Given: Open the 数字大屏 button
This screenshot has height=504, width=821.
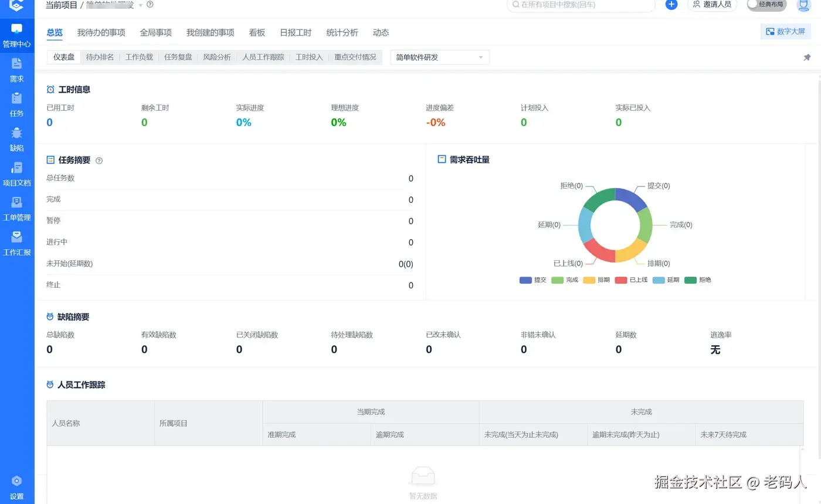Looking at the screenshot, I should (x=785, y=32).
